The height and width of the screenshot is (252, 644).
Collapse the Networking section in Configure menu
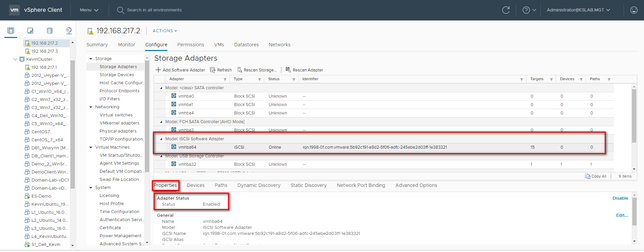coord(91,107)
